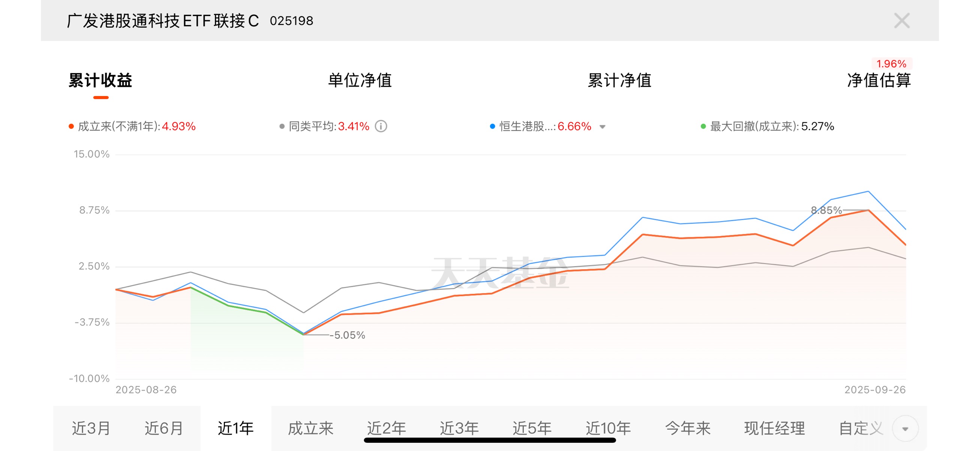Choose the 成立来 period button

click(x=310, y=428)
